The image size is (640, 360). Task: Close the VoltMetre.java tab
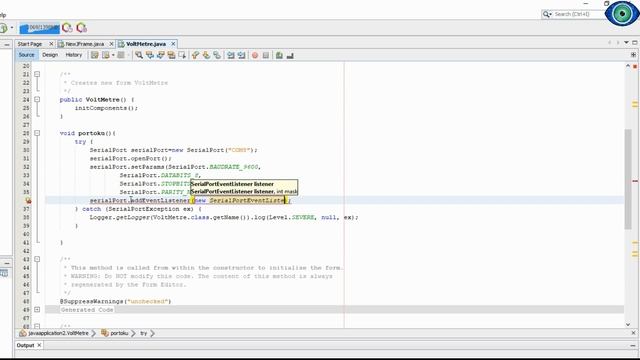click(173, 44)
